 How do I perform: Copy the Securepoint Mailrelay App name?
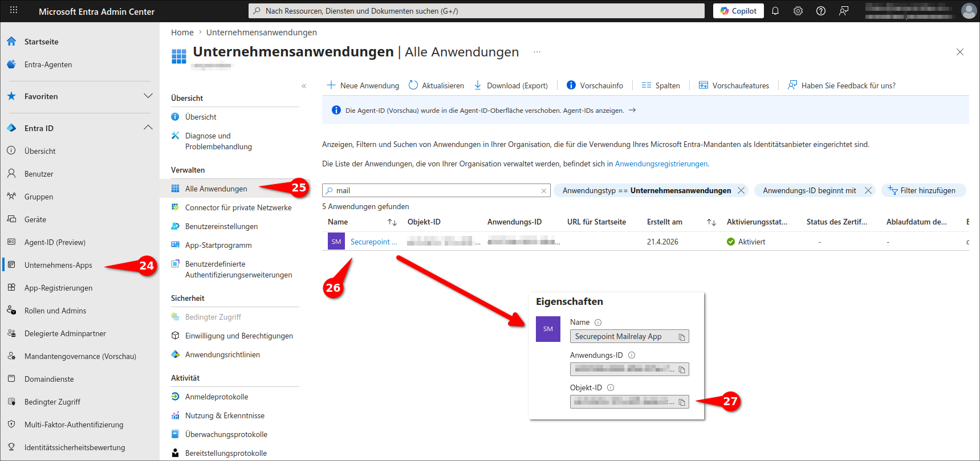pos(681,337)
